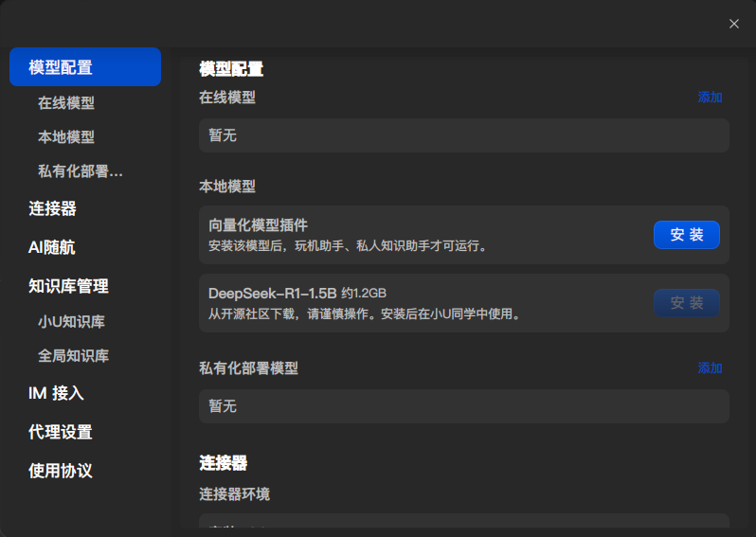Image resolution: width=756 pixels, height=537 pixels.
Task: Click the DeepSeek-R1-1.5B model entry row
Action: click(464, 303)
